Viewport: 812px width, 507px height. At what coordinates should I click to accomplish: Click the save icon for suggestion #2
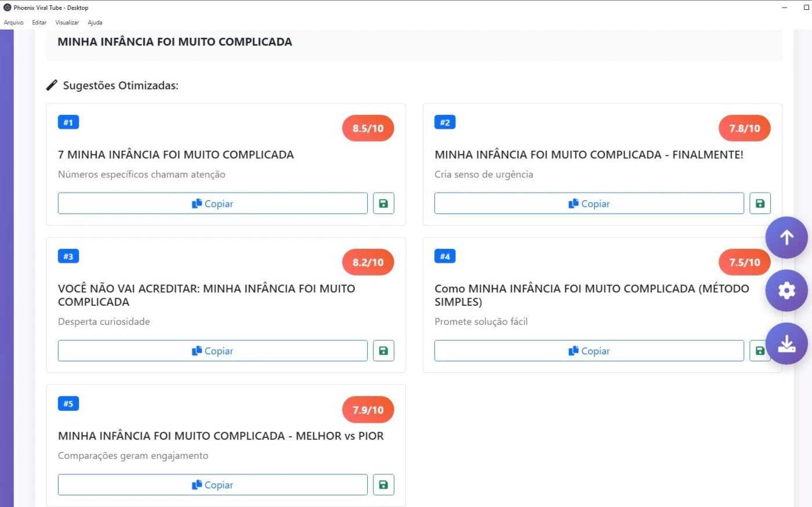click(x=760, y=203)
